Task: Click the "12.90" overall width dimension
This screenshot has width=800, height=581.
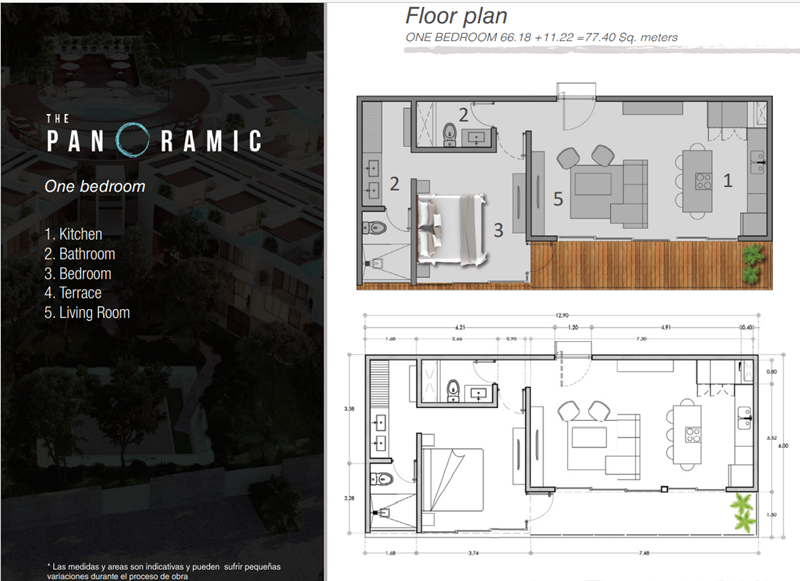Action: [x=562, y=316]
